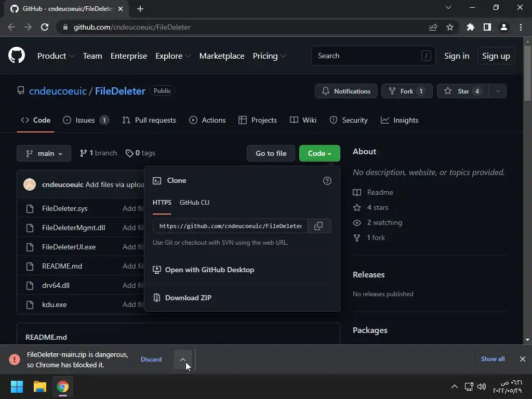This screenshot has height=399, width=532.
Task: Expand the Pricing navigation menu
Action: 269,56
